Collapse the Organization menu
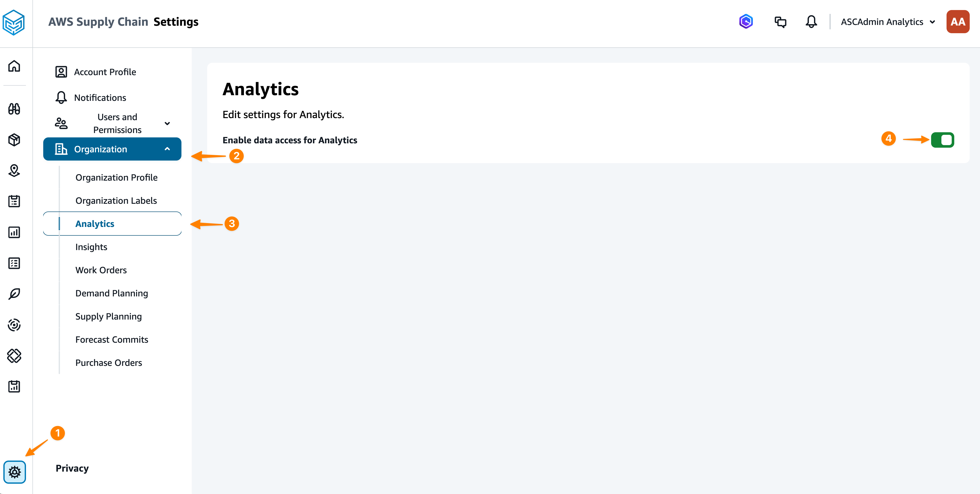 click(x=112, y=149)
